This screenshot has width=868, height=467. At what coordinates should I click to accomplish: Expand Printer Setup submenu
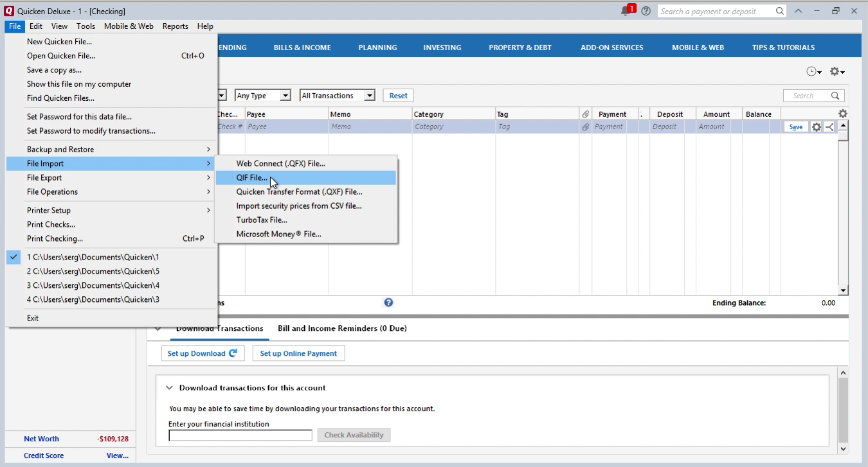click(x=110, y=211)
